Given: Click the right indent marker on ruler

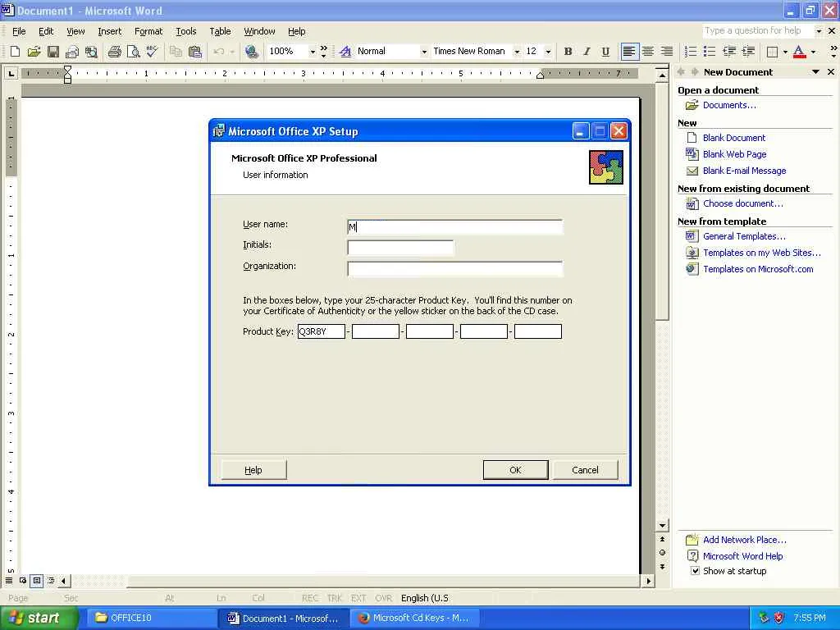Looking at the screenshot, I should [x=540, y=75].
